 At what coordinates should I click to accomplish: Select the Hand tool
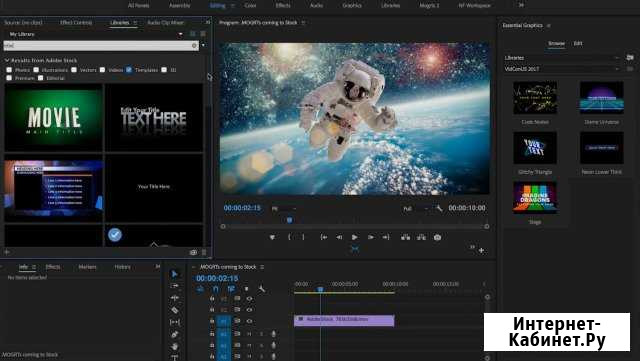tap(174, 346)
